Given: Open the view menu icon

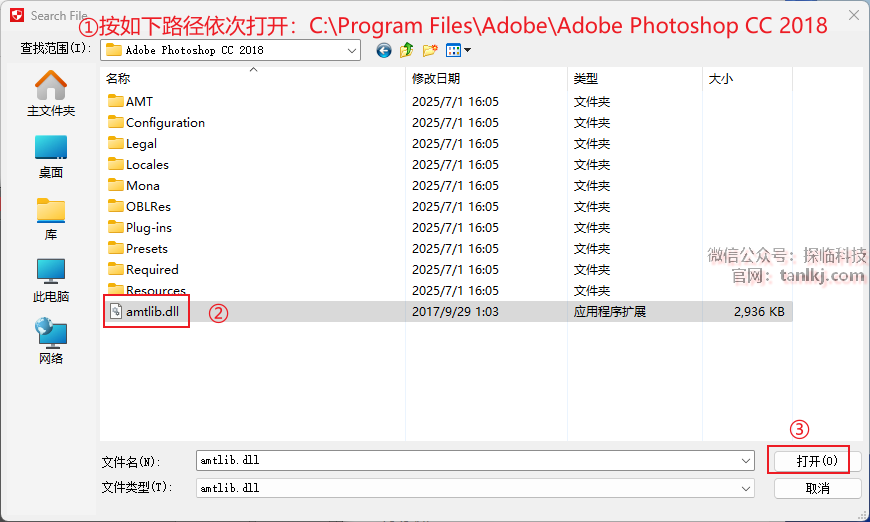Looking at the screenshot, I should (458, 50).
